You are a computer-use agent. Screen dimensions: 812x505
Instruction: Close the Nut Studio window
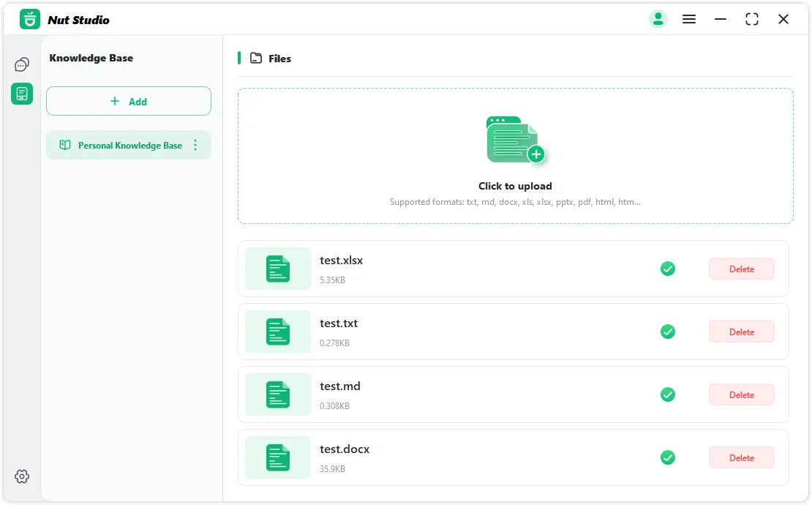(783, 19)
